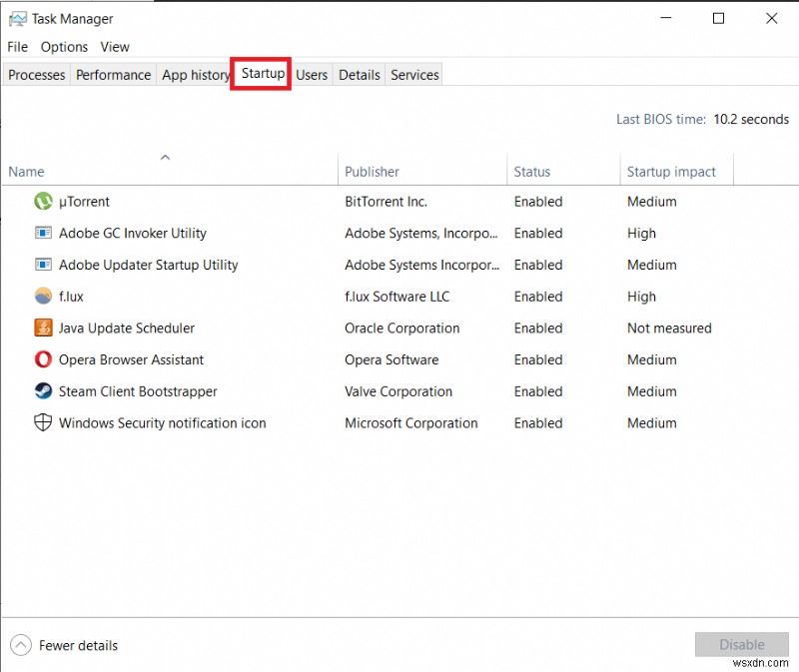Select the Java Update Scheduler icon
This screenshot has height=672, width=799.
coord(42,328)
